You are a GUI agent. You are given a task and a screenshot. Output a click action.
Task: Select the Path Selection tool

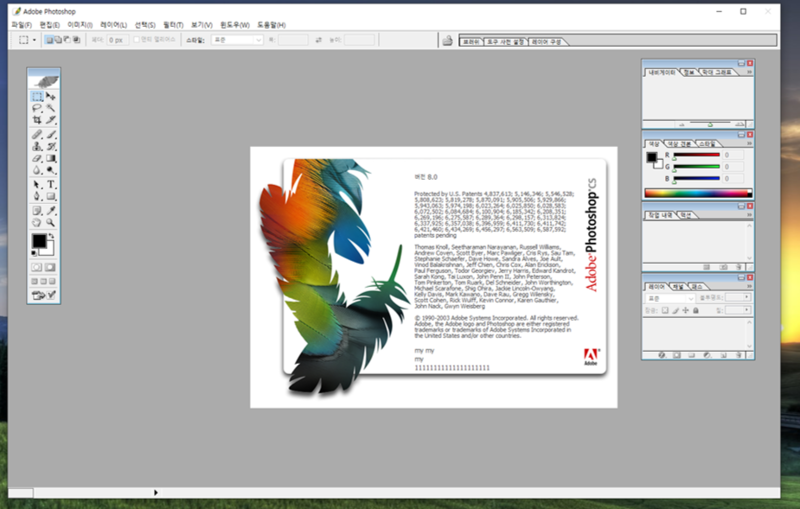[37, 185]
